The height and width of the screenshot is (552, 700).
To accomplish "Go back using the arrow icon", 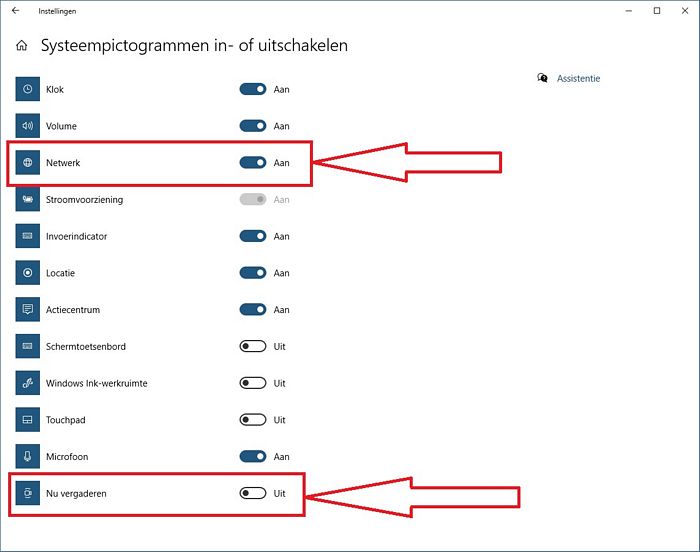I will pos(16,10).
